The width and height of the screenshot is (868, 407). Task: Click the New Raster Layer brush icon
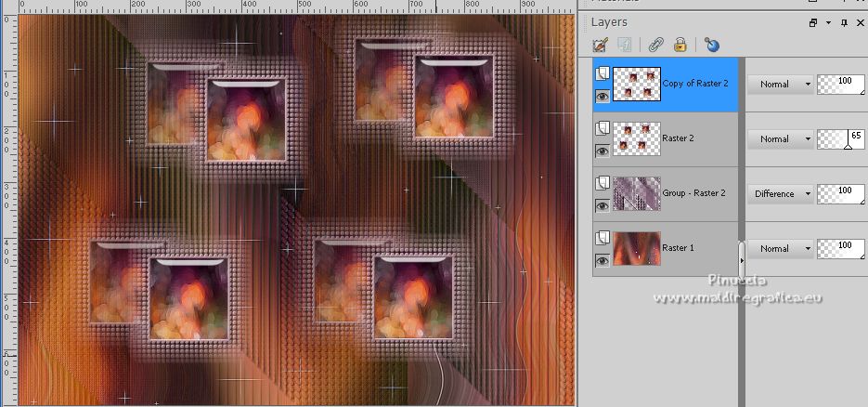[600, 45]
